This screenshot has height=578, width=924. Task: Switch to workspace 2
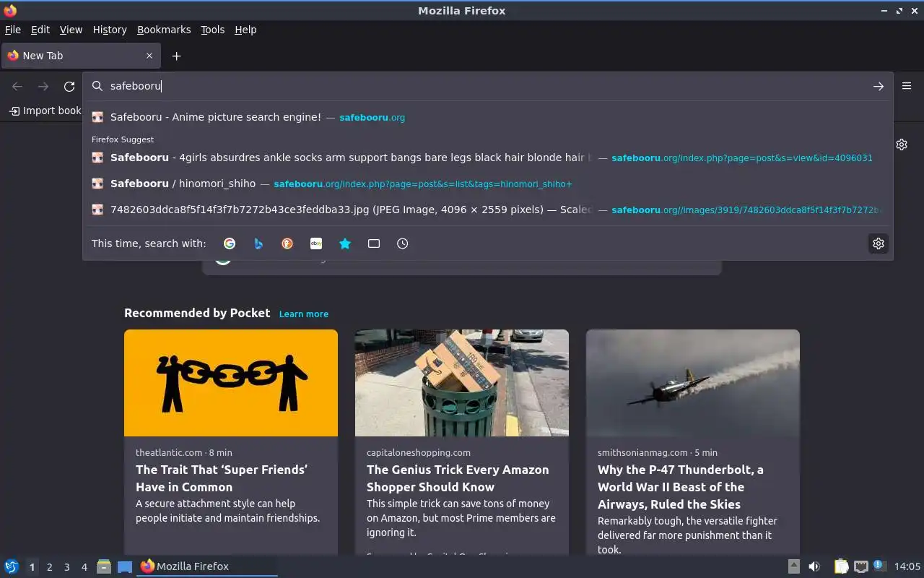(x=49, y=567)
